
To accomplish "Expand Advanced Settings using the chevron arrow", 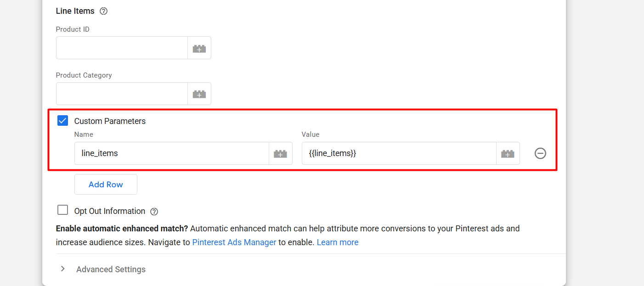I will (x=63, y=269).
